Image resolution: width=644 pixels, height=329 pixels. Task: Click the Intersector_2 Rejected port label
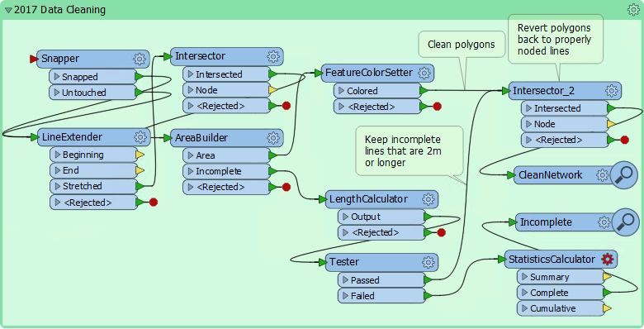coord(559,140)
